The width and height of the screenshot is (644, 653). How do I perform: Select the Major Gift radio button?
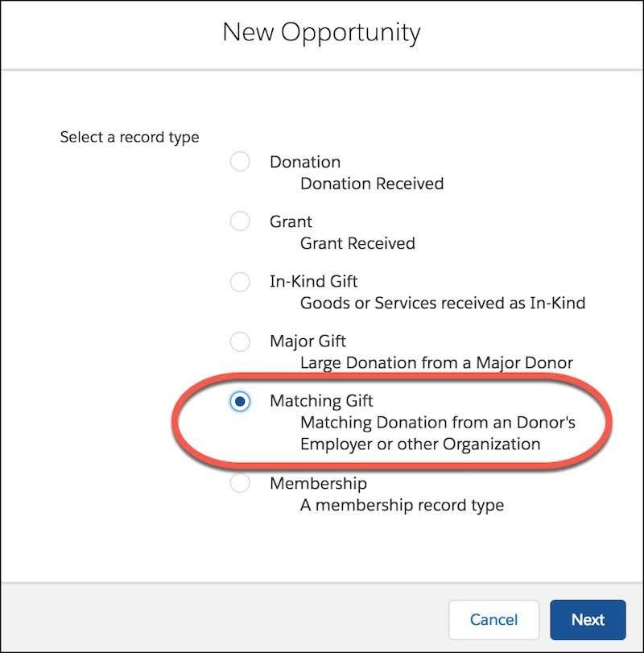(240, 342)
